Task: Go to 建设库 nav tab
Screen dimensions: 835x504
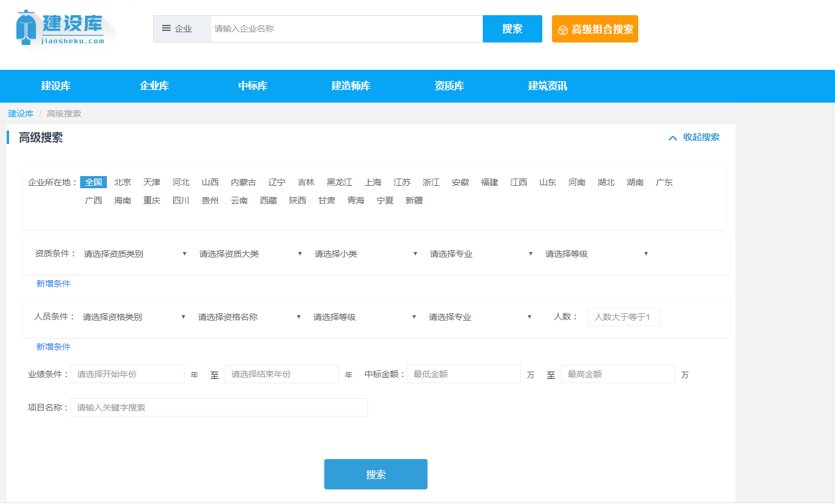Action: pos(56,86)
